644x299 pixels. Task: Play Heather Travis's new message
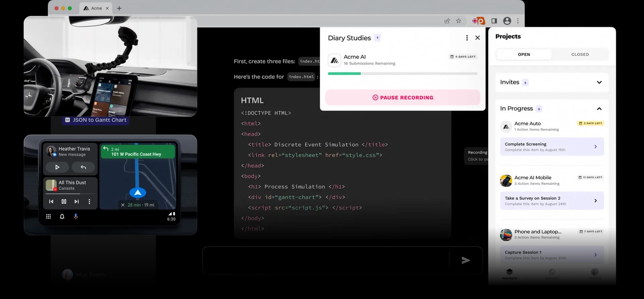(x=57, y=167)
